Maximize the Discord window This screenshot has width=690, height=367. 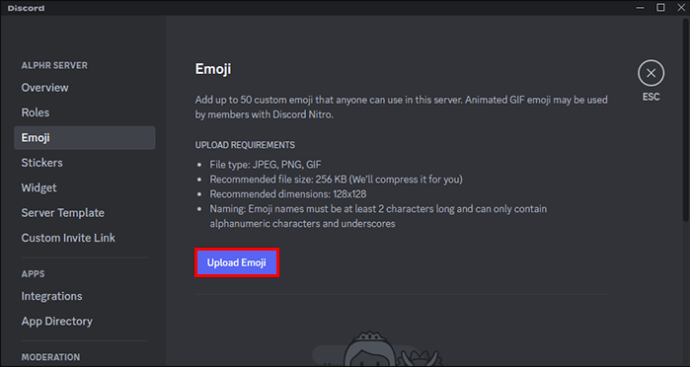pyautogui.click(x=661, y=8)
